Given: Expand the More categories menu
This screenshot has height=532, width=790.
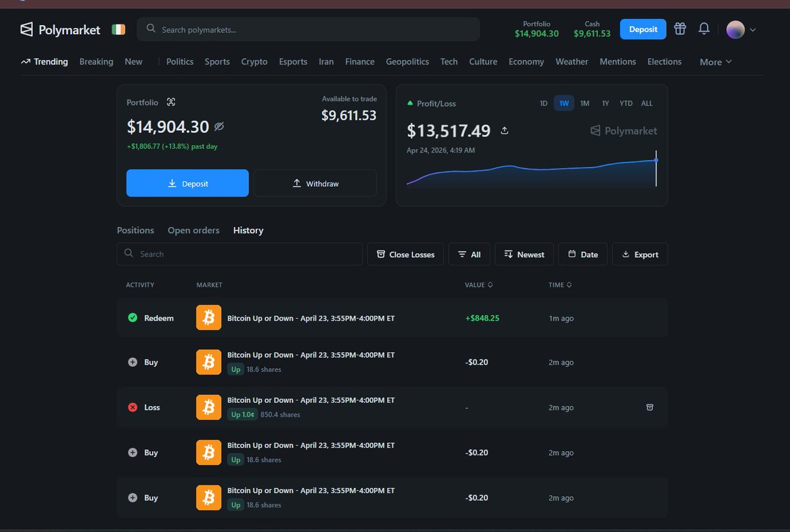Looking at the screenshot, I should pos(716,62).
